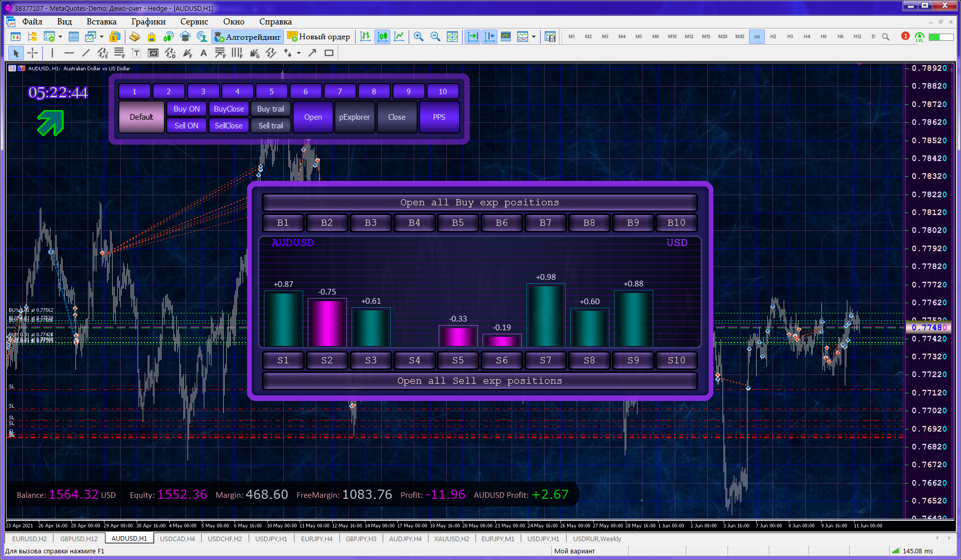Select the text label tool
Image resolution: width=961 pixels, height=560 pixels.
[x=137, y=53]
